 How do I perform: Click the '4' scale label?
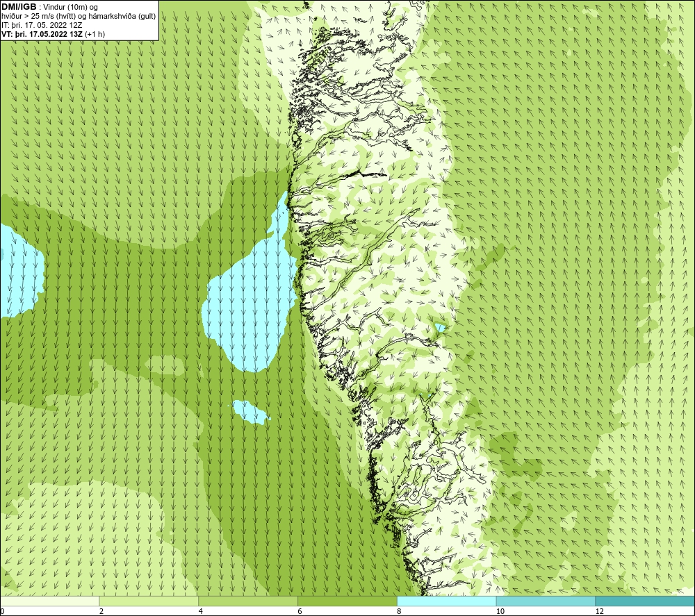[201, 611]
